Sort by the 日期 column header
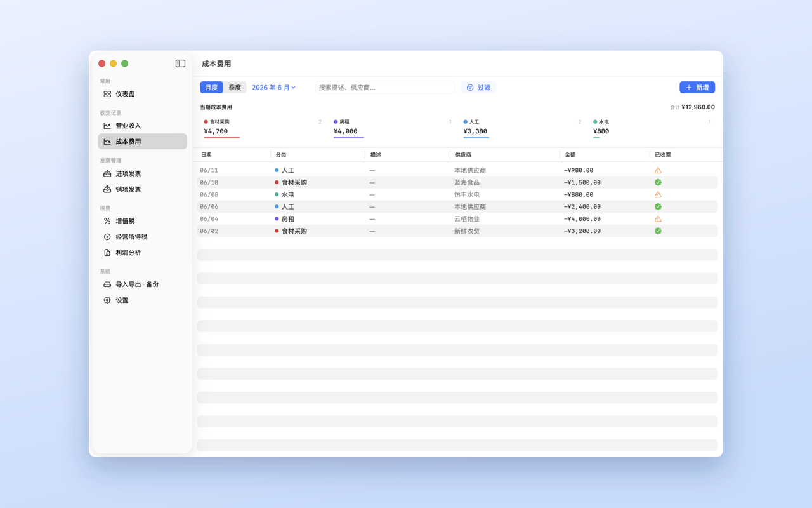The width and height of the screenshot is (812, 508). (206, 155)
